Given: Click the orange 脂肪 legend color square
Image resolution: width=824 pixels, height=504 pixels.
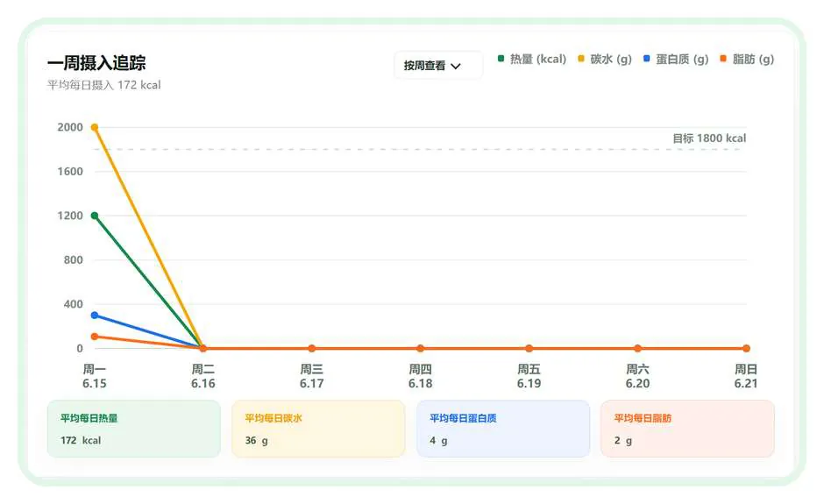Looking at the screenshot, I should 723,59.
